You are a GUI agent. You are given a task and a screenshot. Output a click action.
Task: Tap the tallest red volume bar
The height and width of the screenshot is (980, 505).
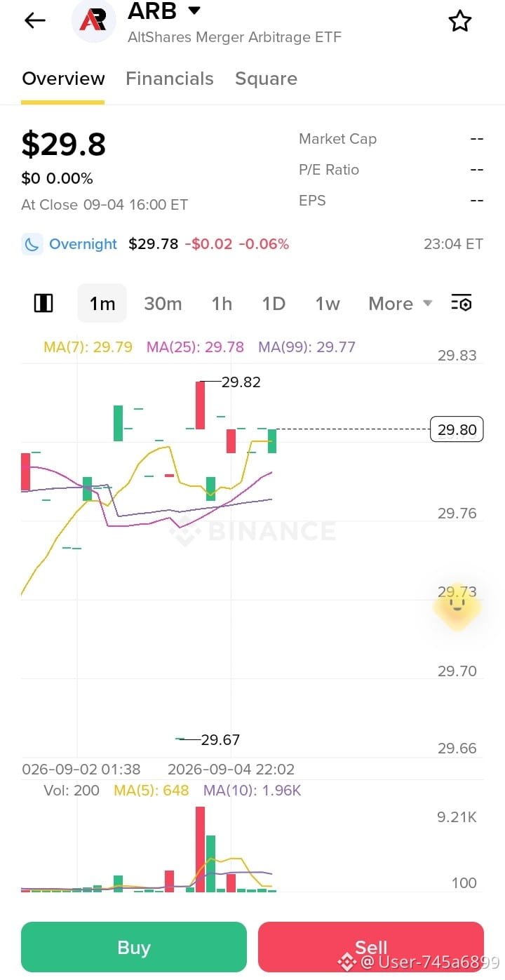200,849
